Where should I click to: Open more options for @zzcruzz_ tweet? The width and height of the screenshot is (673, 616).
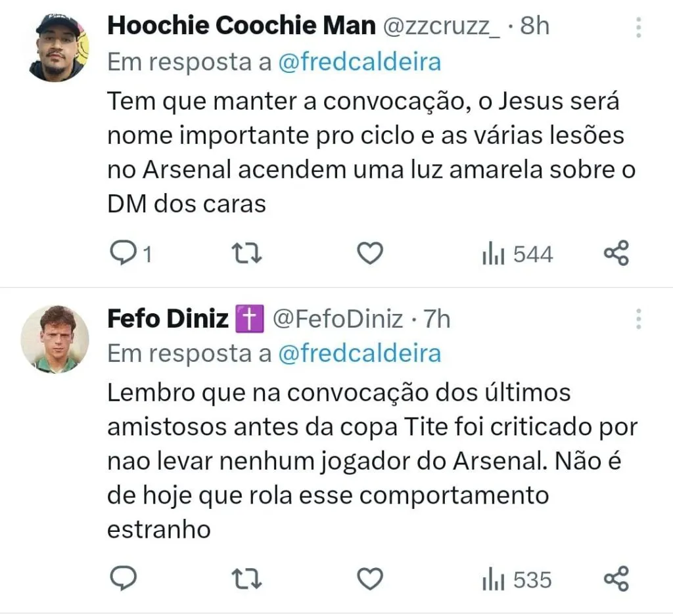click(x=638, y=27)
